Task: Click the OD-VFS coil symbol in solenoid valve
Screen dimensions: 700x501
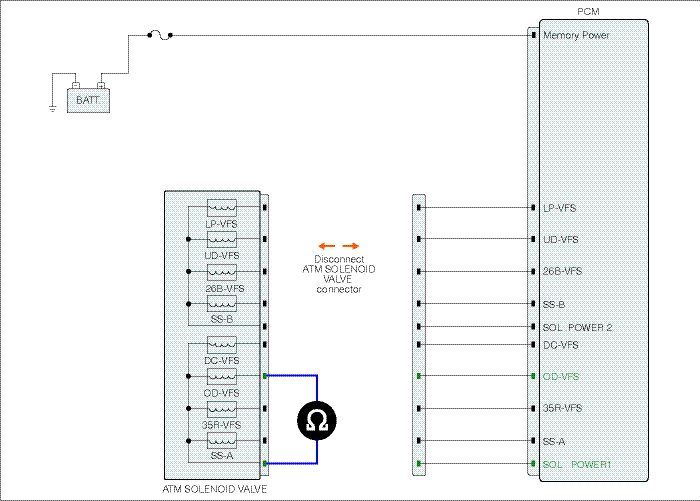Action: pos(222,376)
